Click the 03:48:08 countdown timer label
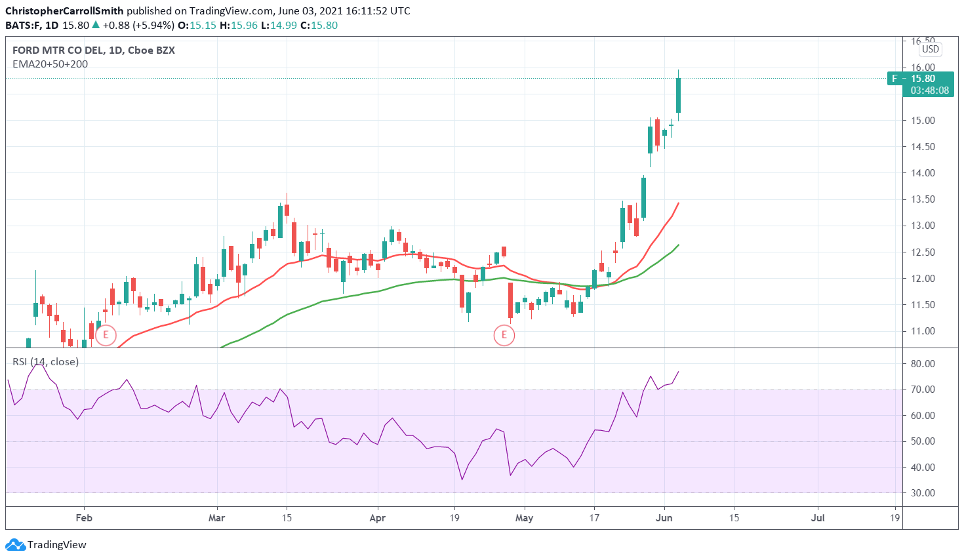Image resolution: width=964 pixels, height=560 pixels. (929, 90)
